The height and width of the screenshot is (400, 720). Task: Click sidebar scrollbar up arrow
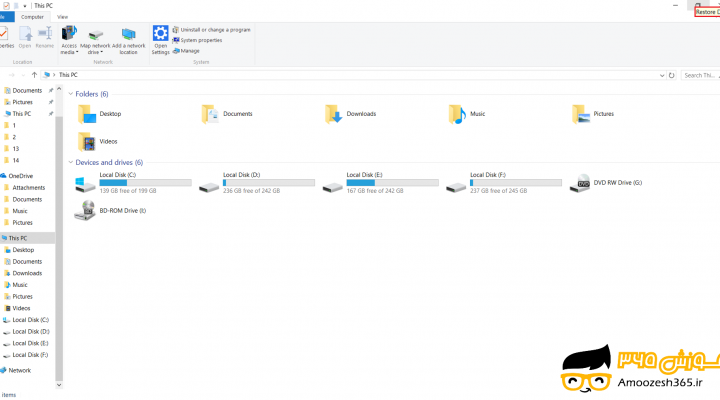[x=59, y=90]
